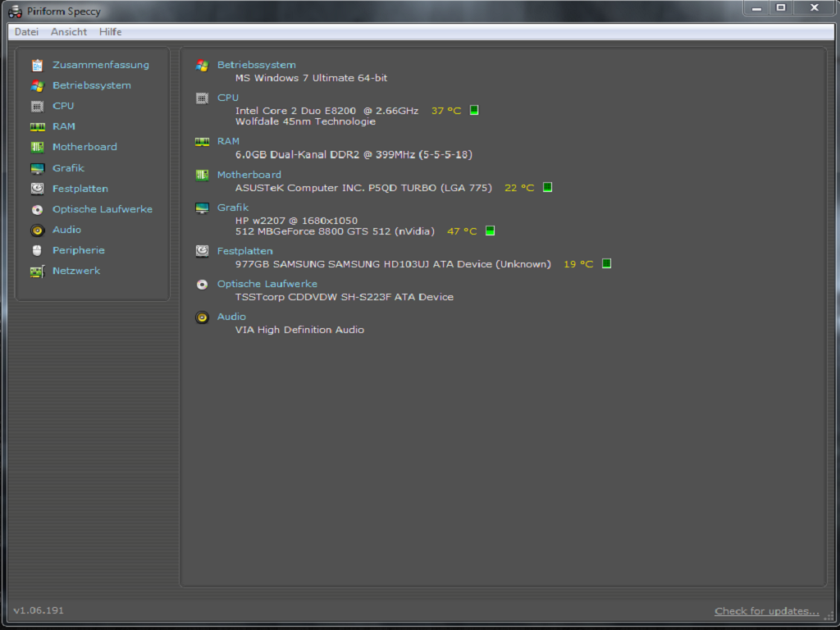Click the CPU heading link in summary
The height and width of the screenshot is (630, 840).
pyautogui.click(x=228, y=98)
